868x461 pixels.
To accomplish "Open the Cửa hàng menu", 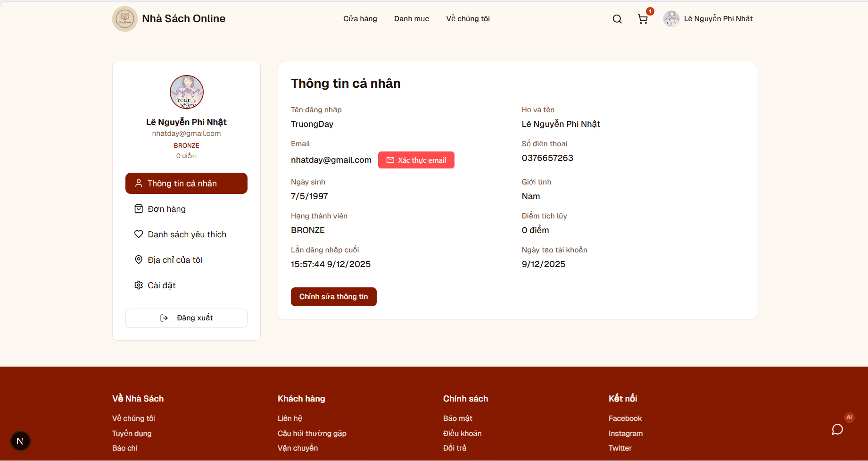I will pos(360,18).
